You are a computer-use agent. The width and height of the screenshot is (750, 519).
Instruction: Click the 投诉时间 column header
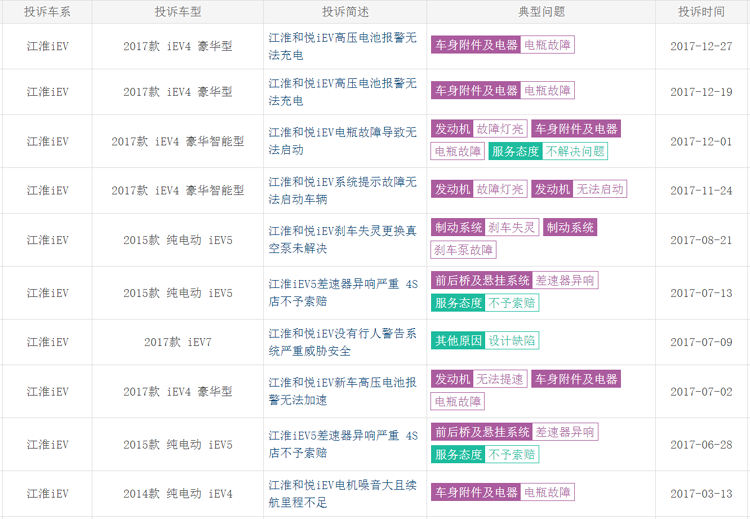(701, 11)
